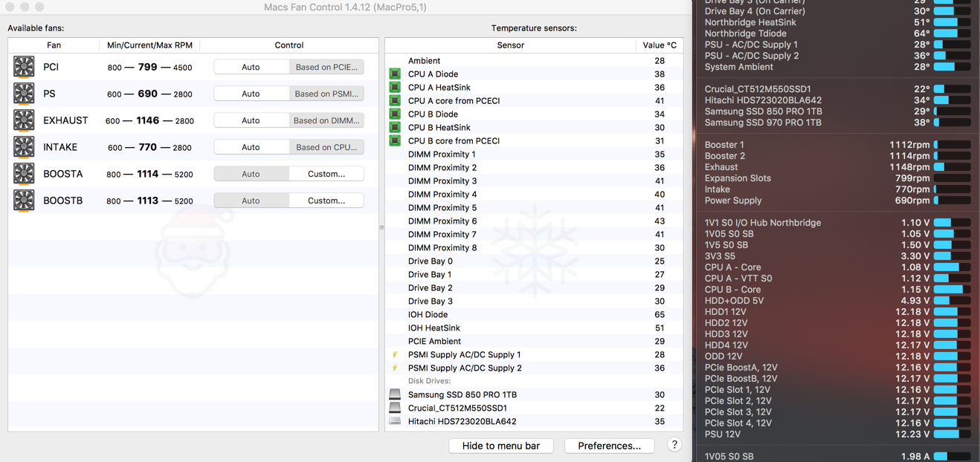Screen dimensions: 980x462
Task: Set INTAKE fan to Auto
Action: (251, 147)
